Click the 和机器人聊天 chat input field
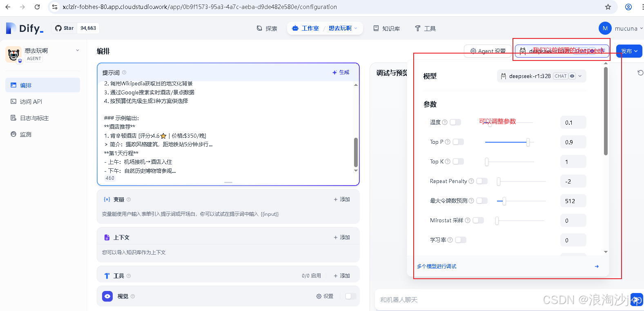This screenshot has width=644, height=311. tap(502, 300)
